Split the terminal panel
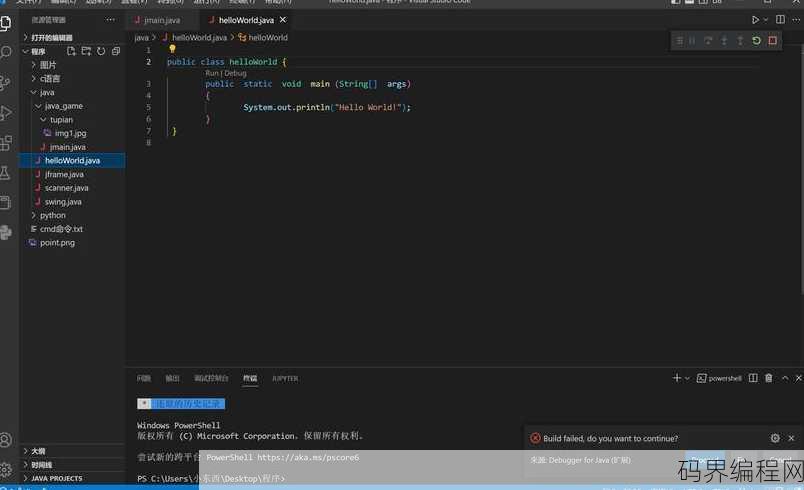This screenshot has width=804, height=490. 753,378
